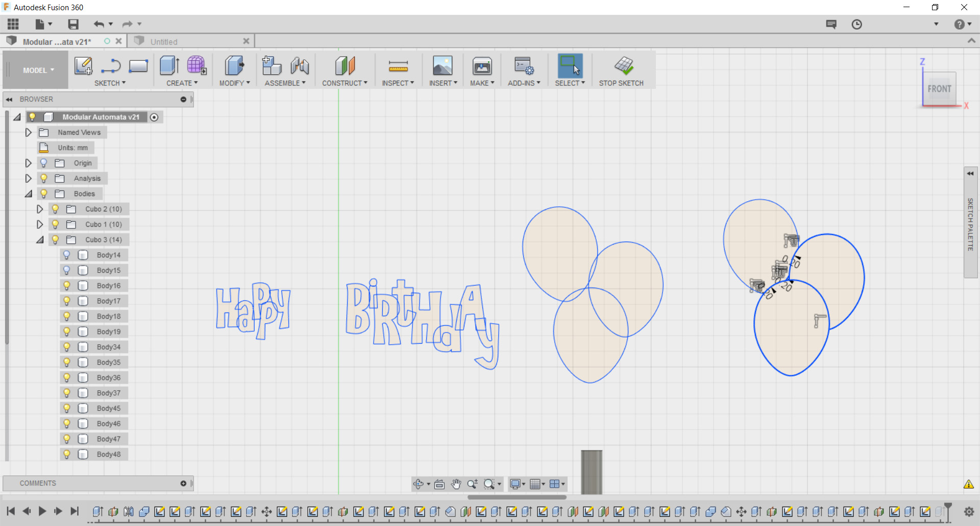The height and width of the screenshot is (526, 980).
Task: Select the Joint tool icon
Action: pos(300,66)
